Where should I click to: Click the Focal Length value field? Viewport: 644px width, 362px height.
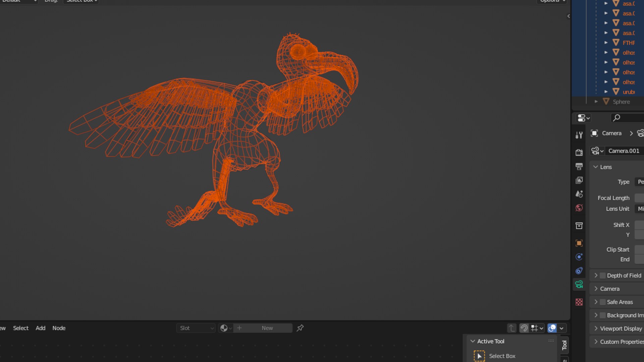[x=639, y=198]
